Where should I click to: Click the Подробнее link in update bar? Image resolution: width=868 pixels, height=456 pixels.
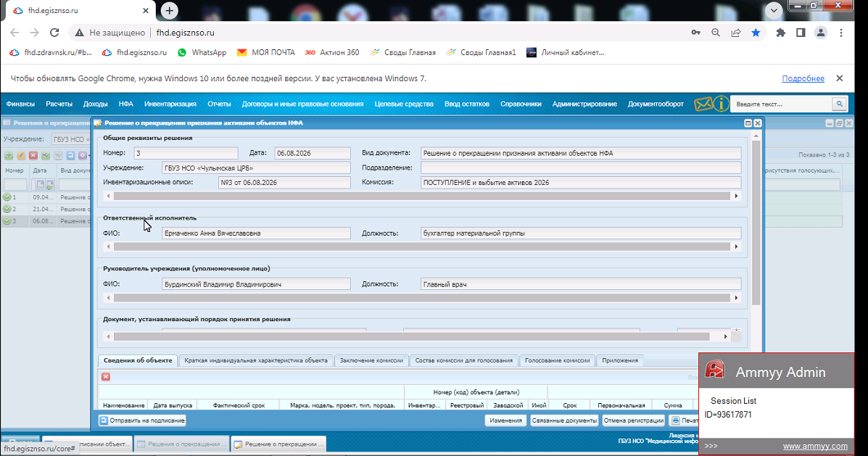(803, 78)
